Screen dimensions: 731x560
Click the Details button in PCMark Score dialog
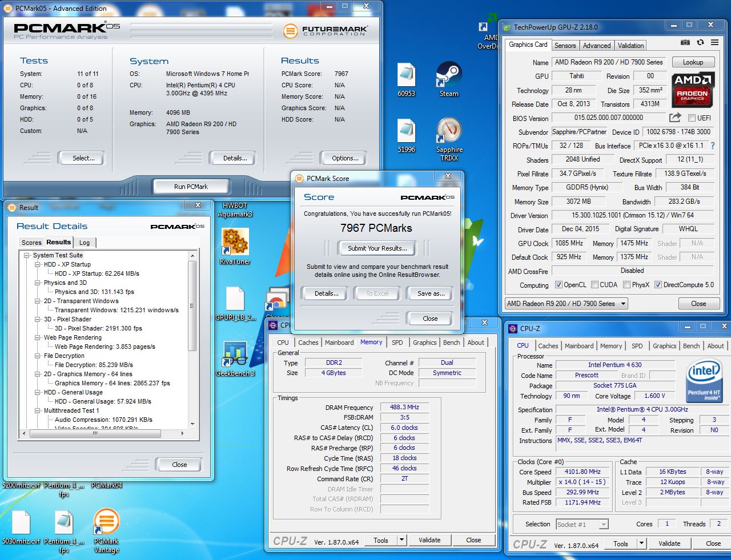[326, 293]
